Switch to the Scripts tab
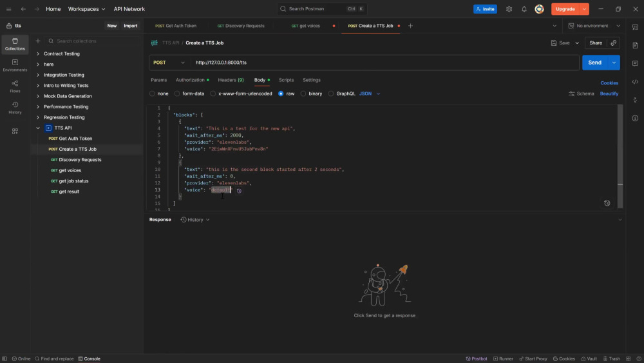Screen dimensions: 644x363 click(287, 80)
